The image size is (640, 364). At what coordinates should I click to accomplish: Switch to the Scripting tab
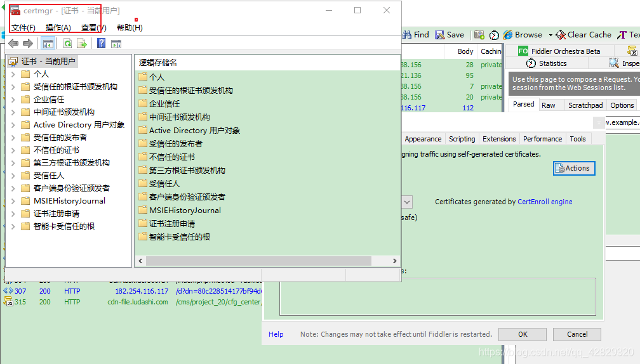tap(462, 139)
